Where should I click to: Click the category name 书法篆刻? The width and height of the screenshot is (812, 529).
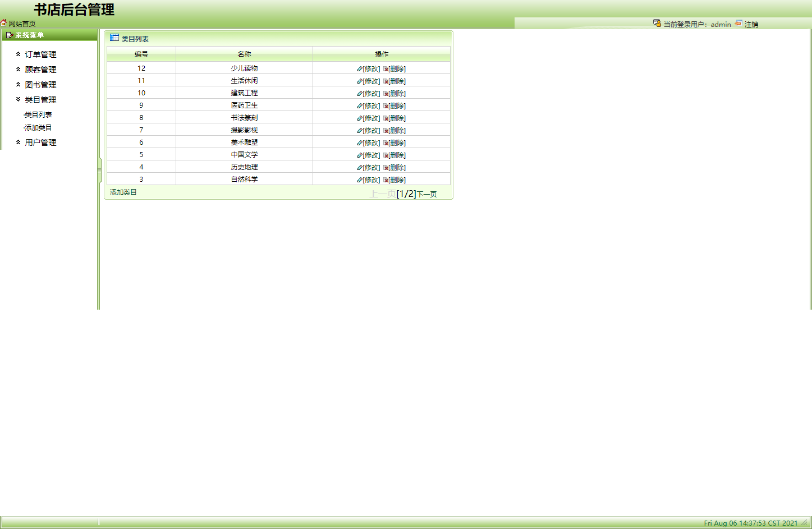pos(245,118)
